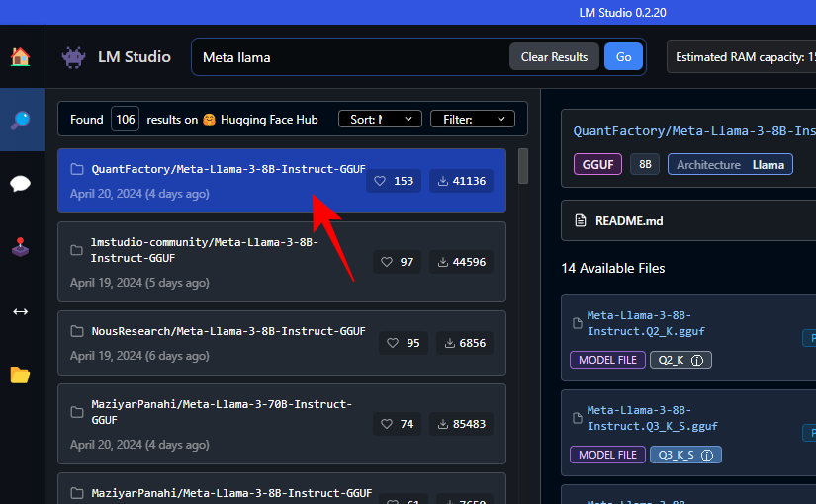816x504 pixels.
Task: Click the Estimated RAM capacity indicator
Action: 742,56
